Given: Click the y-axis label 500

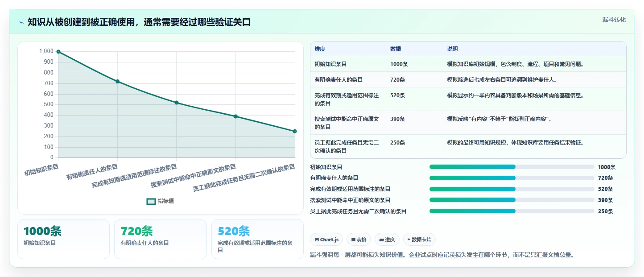Looking at the screenshot, I should click(49, 104).
